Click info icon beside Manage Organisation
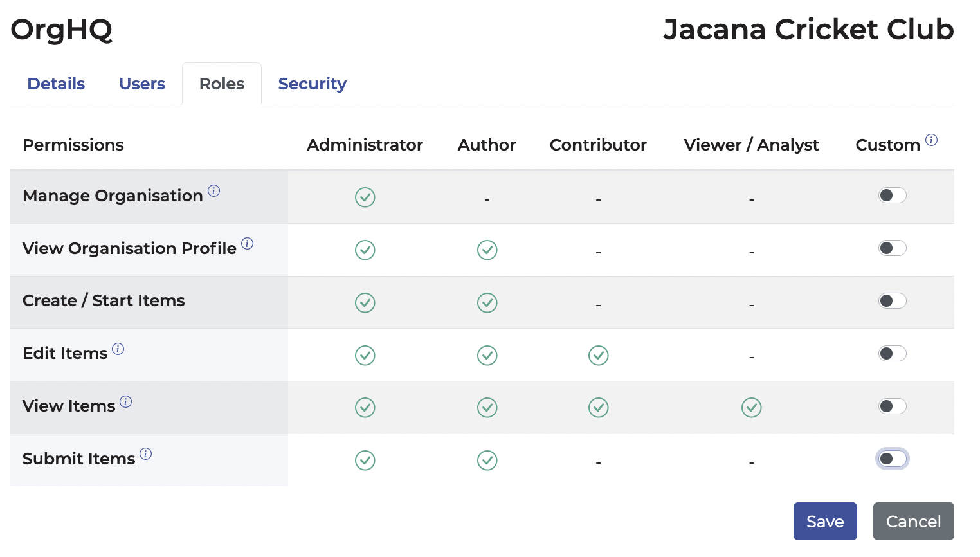 pyautogui.click(x=214, y=191)
